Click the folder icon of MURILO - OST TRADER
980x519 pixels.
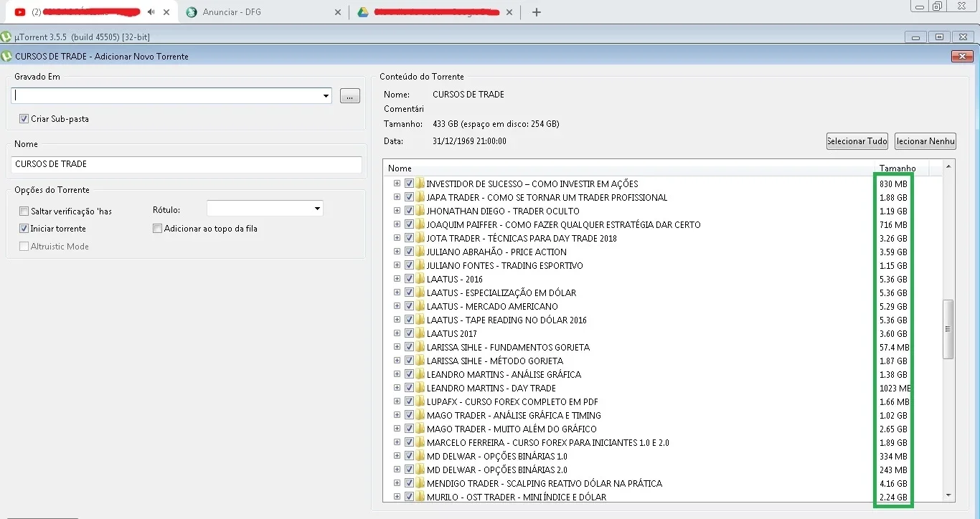420,497
